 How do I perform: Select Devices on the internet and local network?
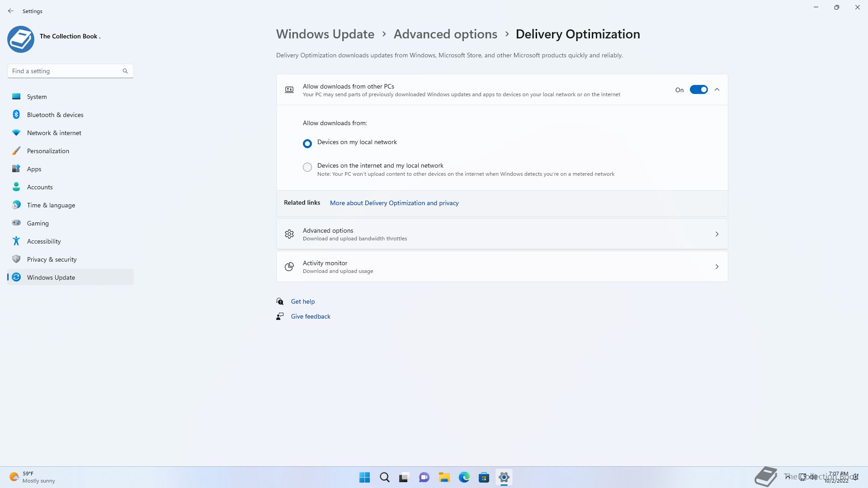tap(307, 167)
